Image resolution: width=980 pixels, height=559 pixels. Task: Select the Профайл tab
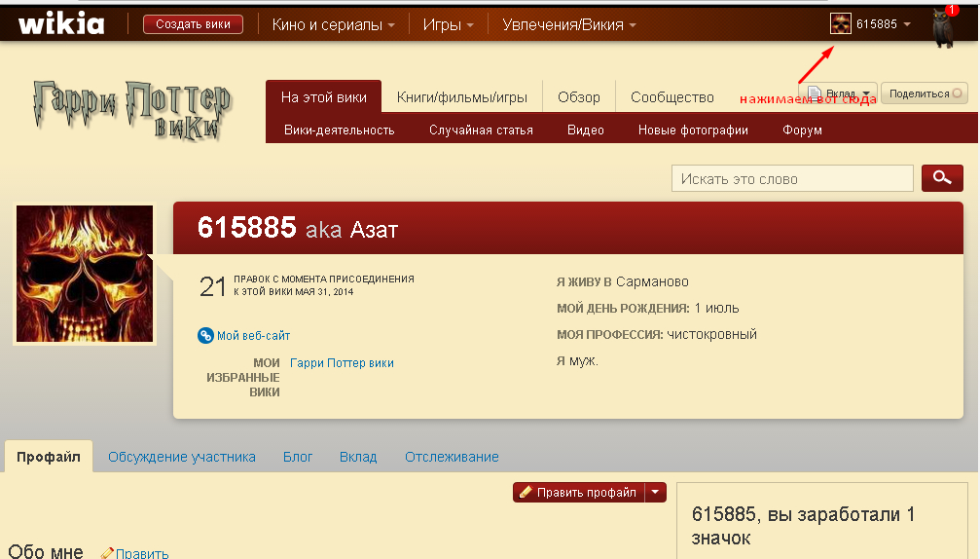49,457
